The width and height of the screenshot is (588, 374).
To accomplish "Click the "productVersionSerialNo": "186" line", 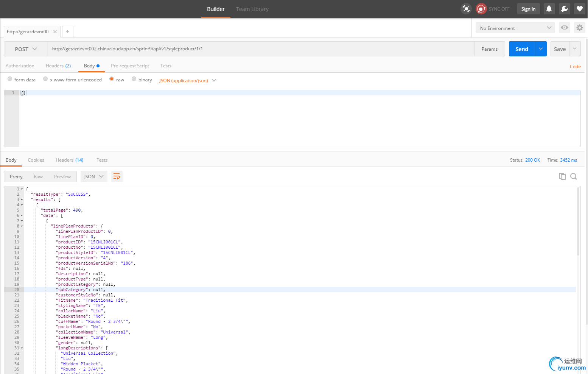I will [x=95, y=263].
